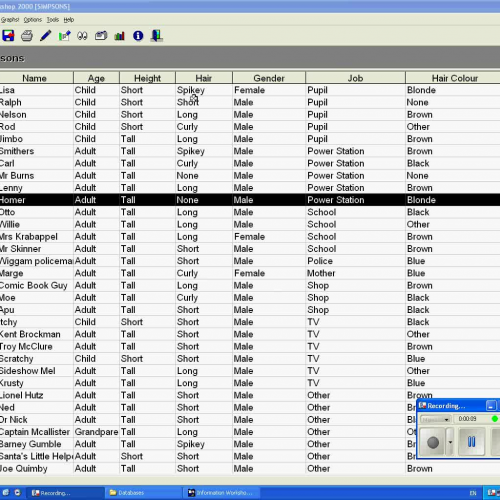Select the Smithers record
This screenshot has height=500, width=500.
250,151
